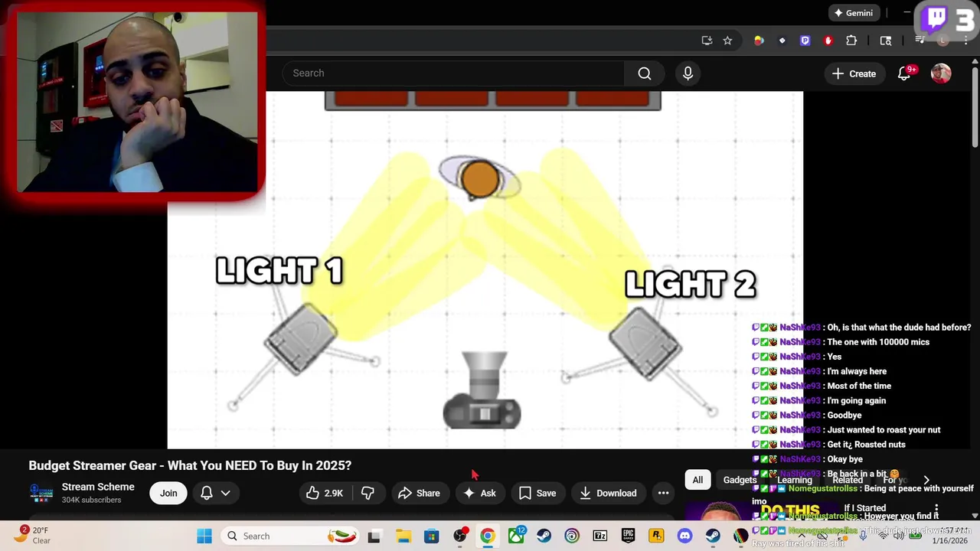Open the multicolored circles extension icon

pos(759,41)
